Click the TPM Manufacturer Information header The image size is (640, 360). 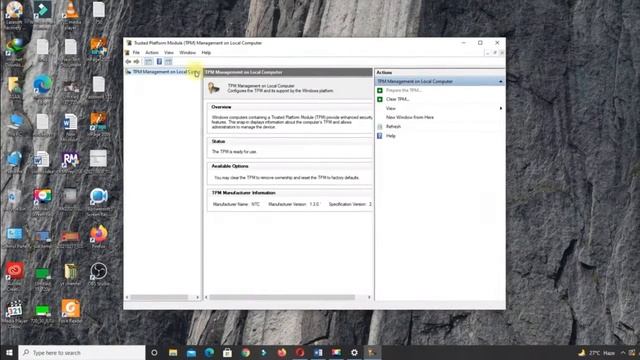[x=243, y=193]
